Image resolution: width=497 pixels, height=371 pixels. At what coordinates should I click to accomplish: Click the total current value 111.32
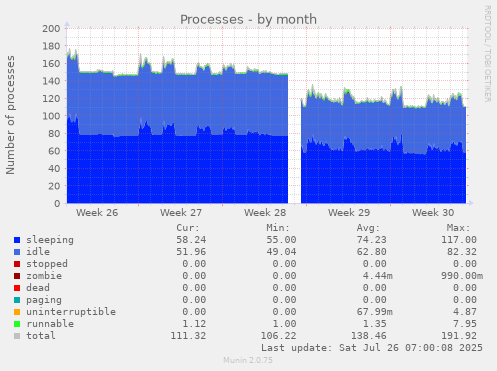tap(188, 336)
